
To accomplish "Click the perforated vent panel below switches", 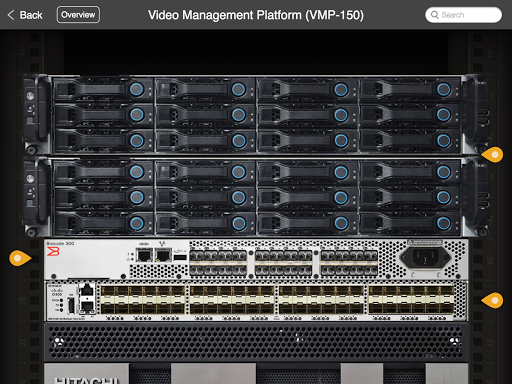I will point(256,342).
